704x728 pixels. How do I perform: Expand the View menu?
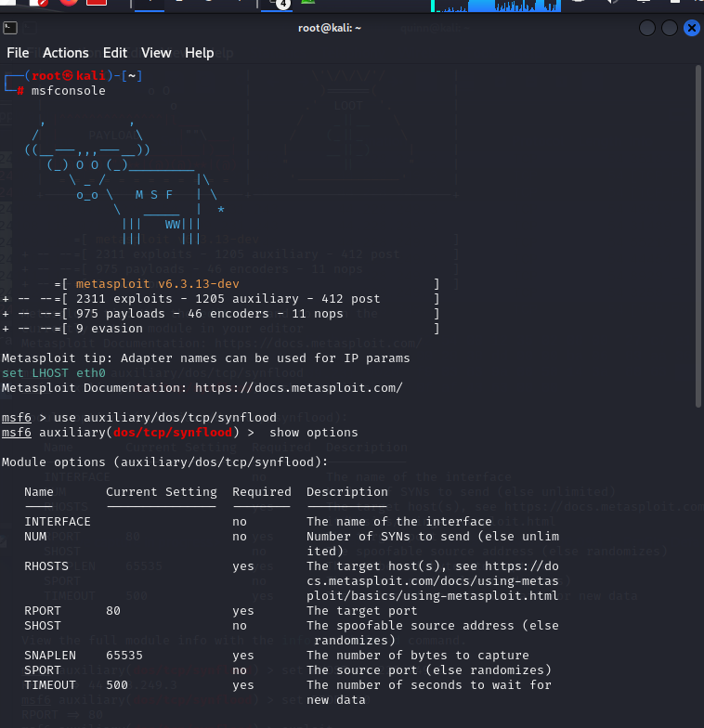point(156,53)
